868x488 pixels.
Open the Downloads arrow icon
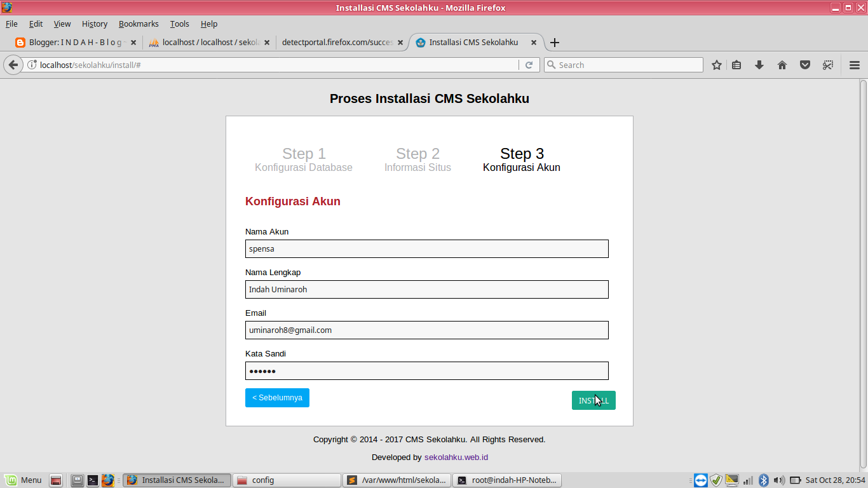click(759, 64)
